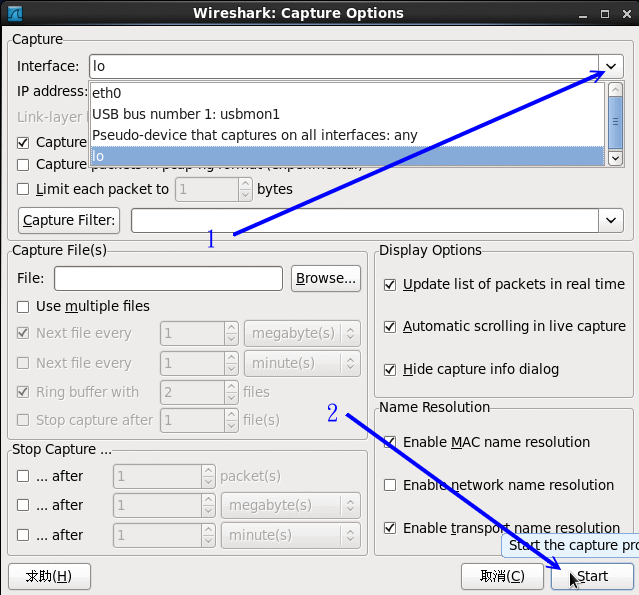This screenshot has height=595, width=639.
Task: Click the Capture Filter button
Action: coord(69,220)
